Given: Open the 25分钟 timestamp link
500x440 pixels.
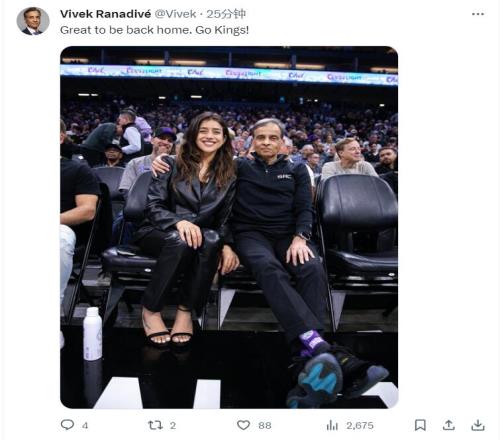Looking at the screenshot, I should [x=226, y=14].
